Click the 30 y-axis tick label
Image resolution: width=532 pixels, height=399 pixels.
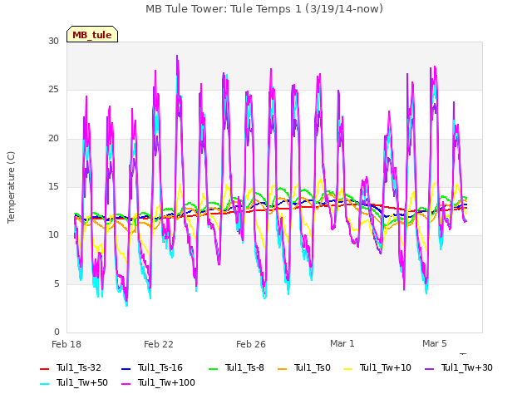(x=53, y=42)
